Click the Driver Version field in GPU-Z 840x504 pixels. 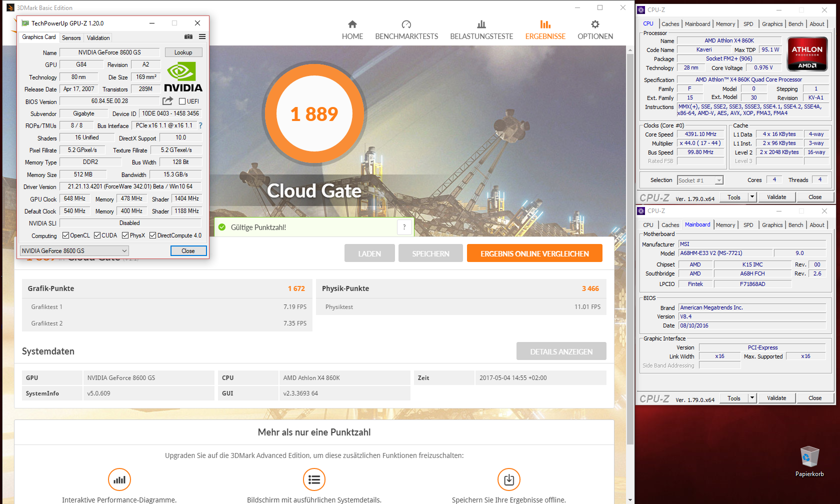click(x=130, y=186)
